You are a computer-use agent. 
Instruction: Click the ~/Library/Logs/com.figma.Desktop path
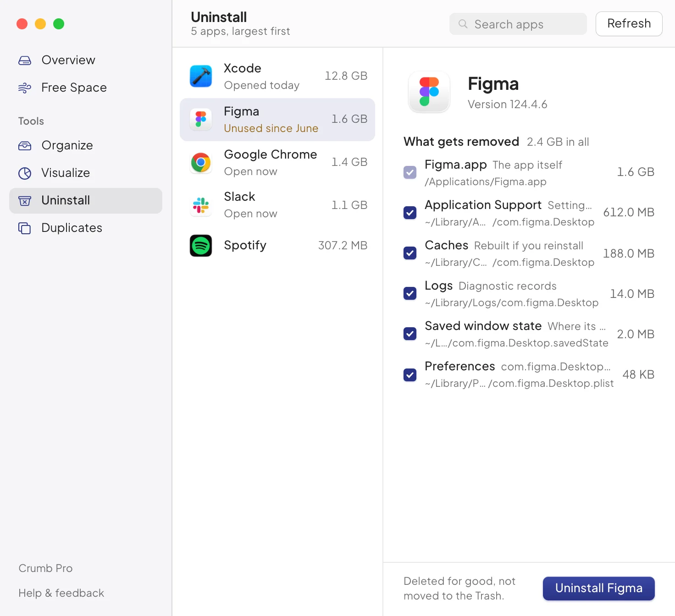[512, 303]
